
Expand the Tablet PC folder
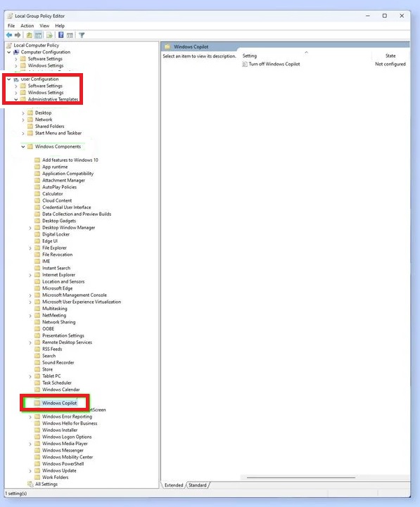[x=30, y=376]
